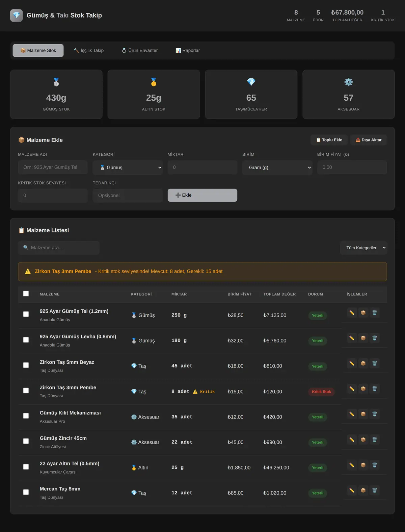Delete 925 Ayar Gümüş Tel with the trash icon
This screenshot has width=405, height=532.
pyautogui.click(x=375, y=313)
